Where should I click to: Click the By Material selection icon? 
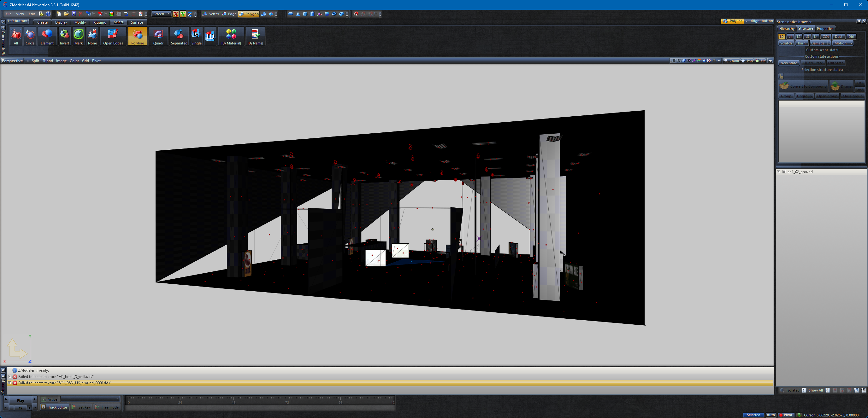231,37
